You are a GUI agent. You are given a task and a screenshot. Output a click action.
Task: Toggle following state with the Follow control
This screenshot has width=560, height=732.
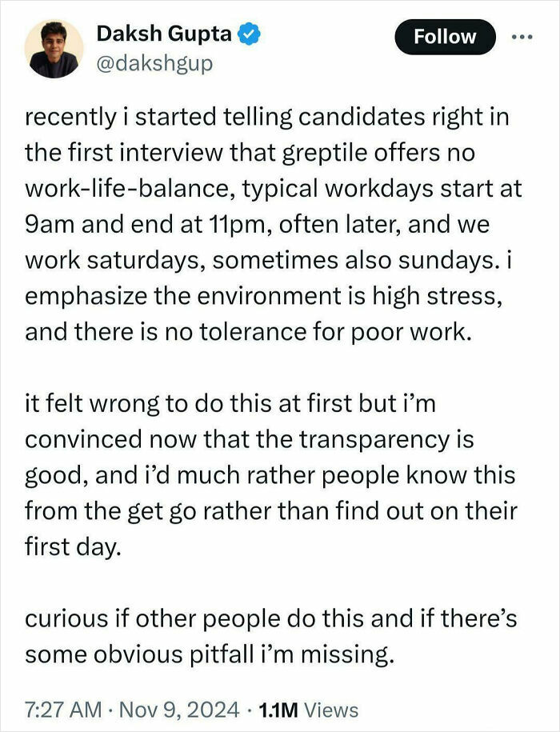coord(445,36)
